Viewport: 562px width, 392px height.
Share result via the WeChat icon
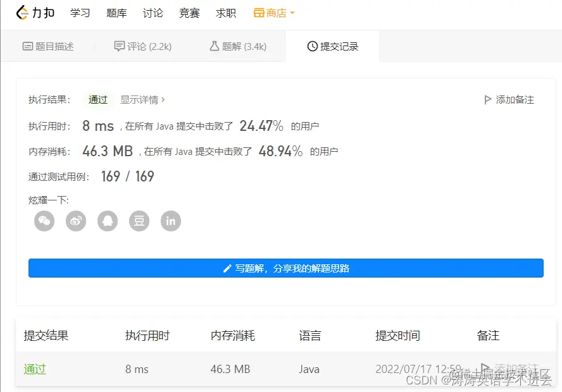pos(44,221)
